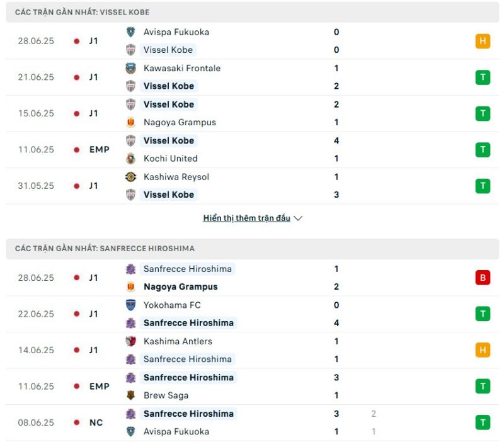Click the NC competition label on 08.06.25
This screenshot has height=447, width=504.
click(96, 422)
